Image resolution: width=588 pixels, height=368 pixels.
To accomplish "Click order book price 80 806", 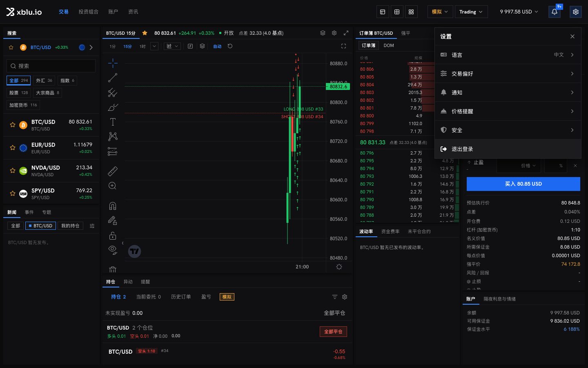I will 367,69.
